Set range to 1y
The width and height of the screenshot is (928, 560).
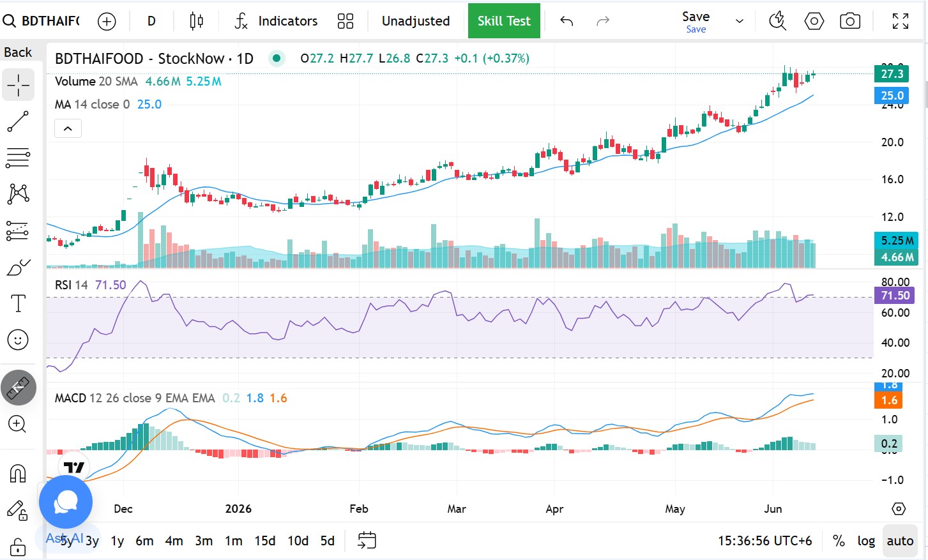(118, 541)
